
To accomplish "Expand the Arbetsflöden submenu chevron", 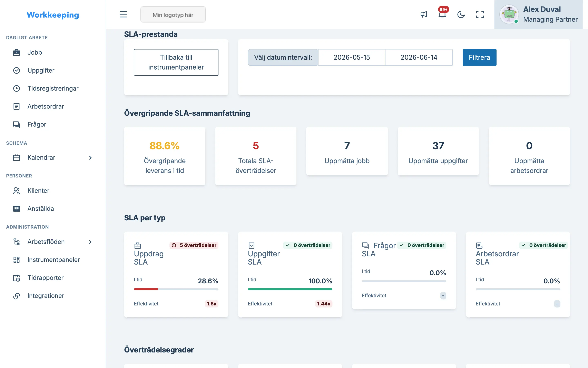I will [90, 242].
